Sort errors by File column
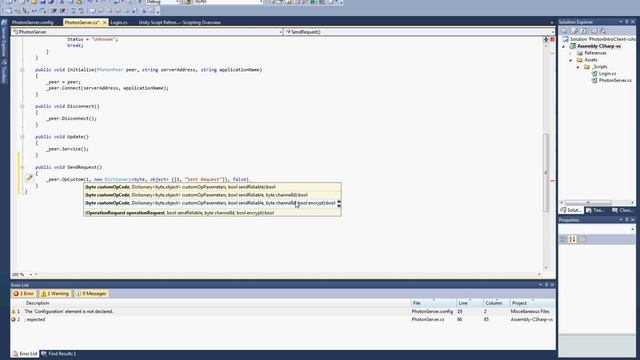 pos(433,303)
